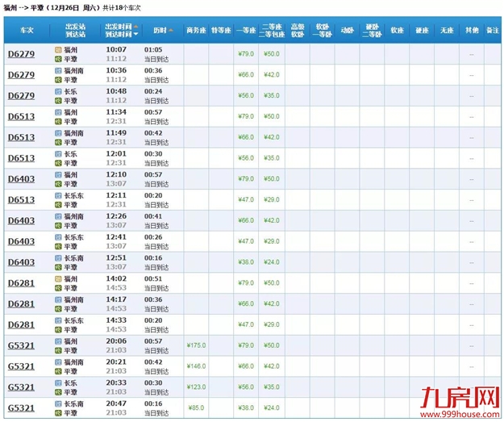Click the departure icon beside 福州南 at 11:49

(x=58, y=133)
